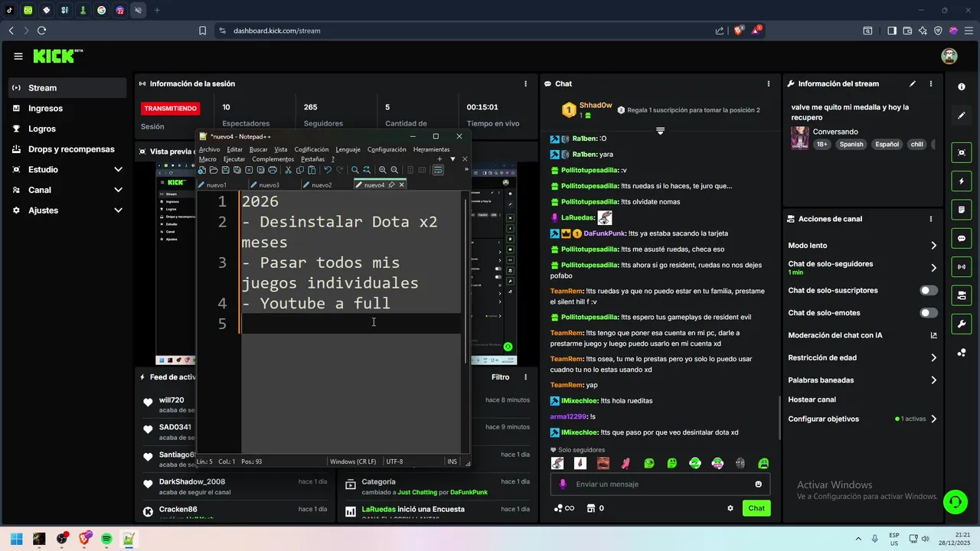Open Acciones de canal options menu

pyautogui.click(x=931, y=219)
